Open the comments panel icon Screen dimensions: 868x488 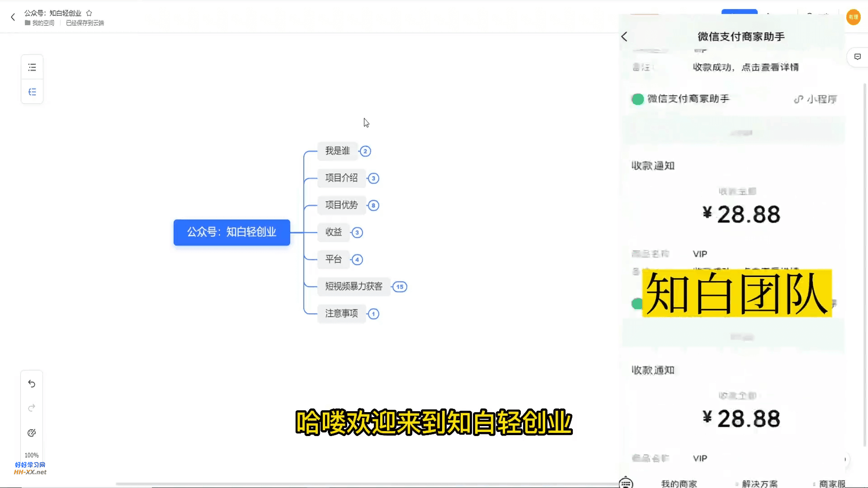(858, 57)
